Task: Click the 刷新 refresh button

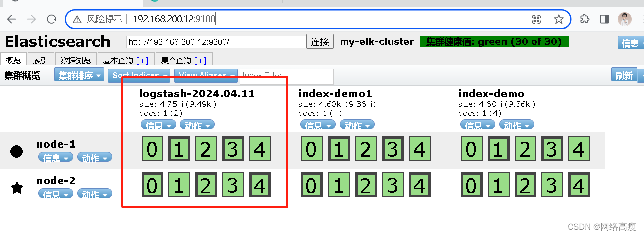Action: tap(624, 75)
